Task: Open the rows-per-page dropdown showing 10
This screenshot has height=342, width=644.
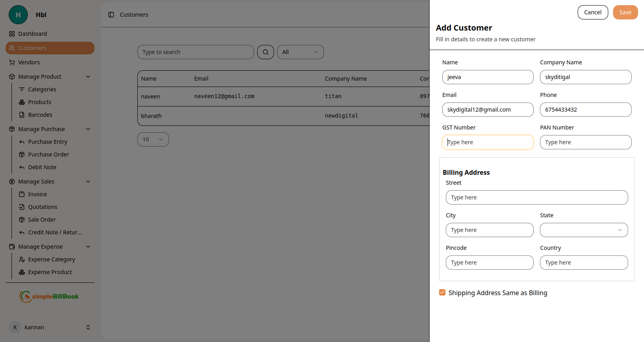Action: click(153, 139)
